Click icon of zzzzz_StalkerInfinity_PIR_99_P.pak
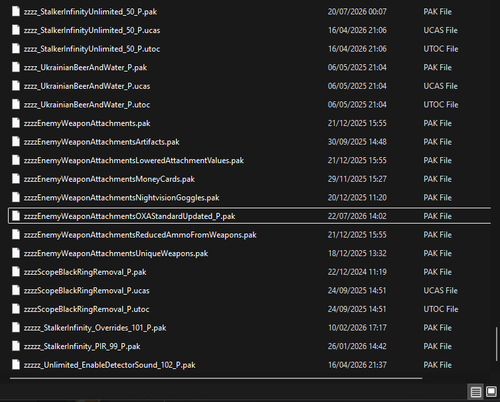The height and width of the screenshot is (402, 500). tap(16, 346)
